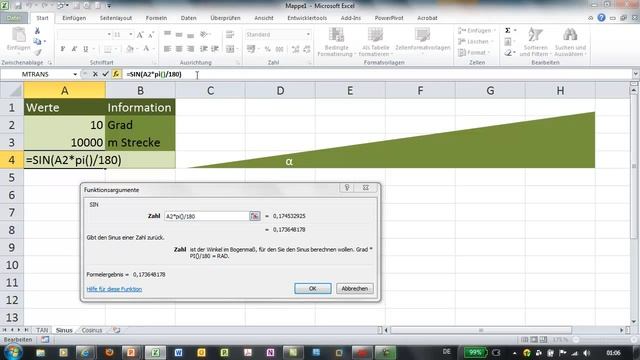Align cell text right
This screenshot has width=640, height=360.
(190, 49)
